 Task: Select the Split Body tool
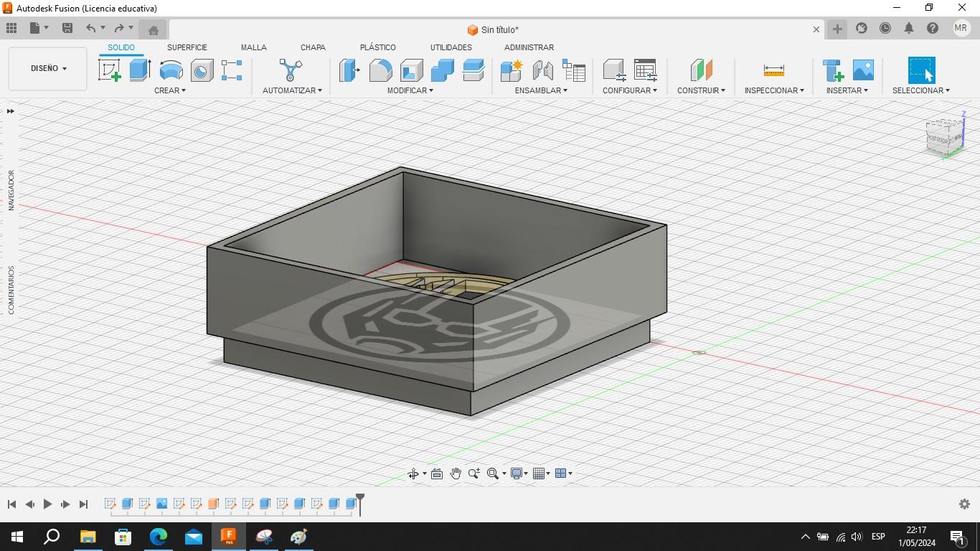pyautogui.click(x=473, y=70)
